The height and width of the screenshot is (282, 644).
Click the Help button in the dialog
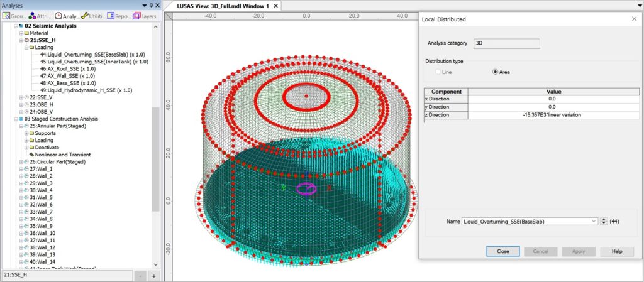point(616,251)
